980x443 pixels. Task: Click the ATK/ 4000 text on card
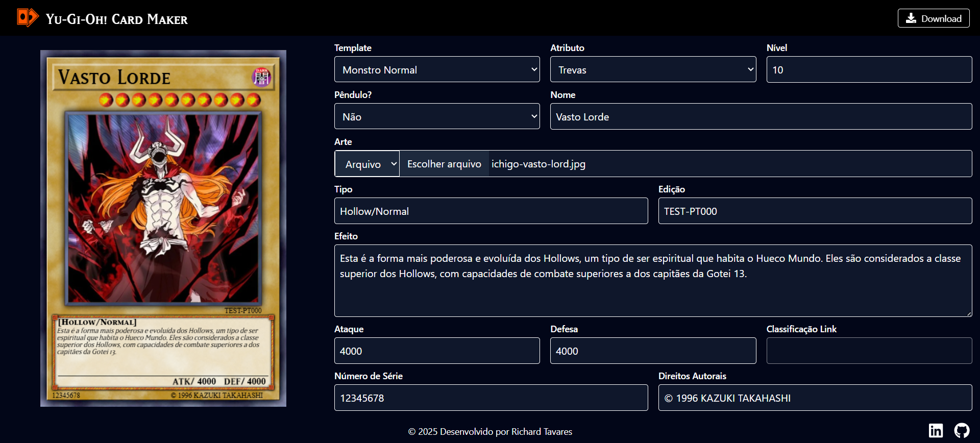194,381
